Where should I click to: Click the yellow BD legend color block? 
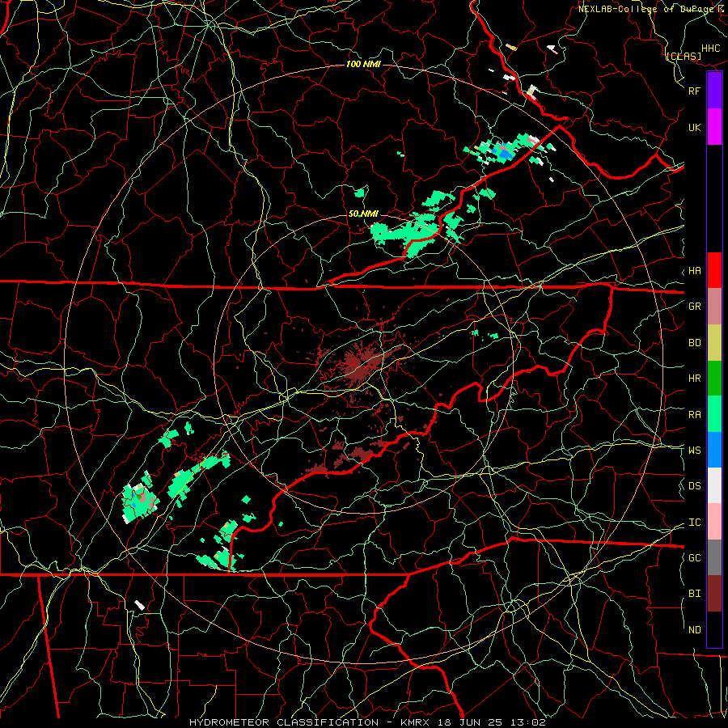pos(714,342)
